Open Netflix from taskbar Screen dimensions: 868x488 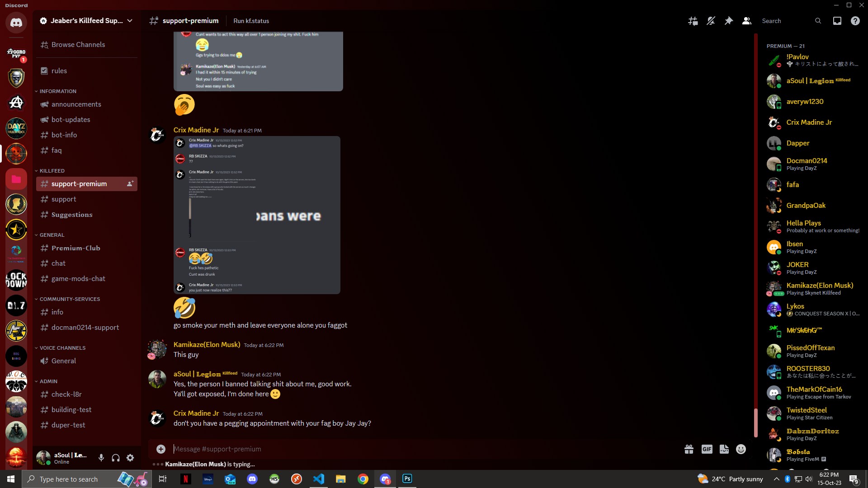[185, 479]
